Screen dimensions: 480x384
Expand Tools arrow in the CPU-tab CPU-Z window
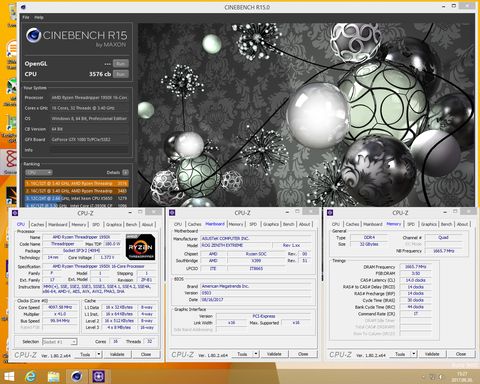click(x=99, y=354)
